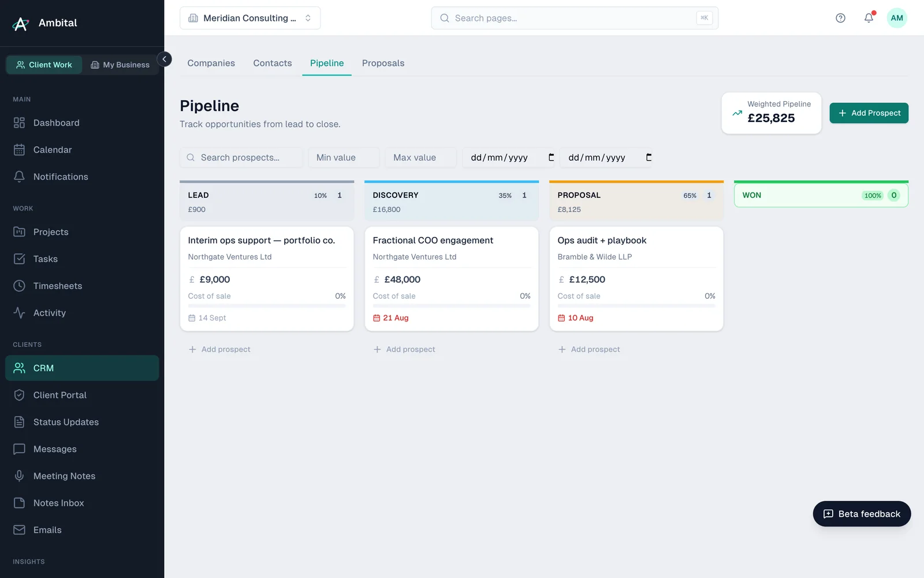The height and width of the screenshot is (578, 924).
Task: Switch to the Companies tab
Action: tap(211, 63)
